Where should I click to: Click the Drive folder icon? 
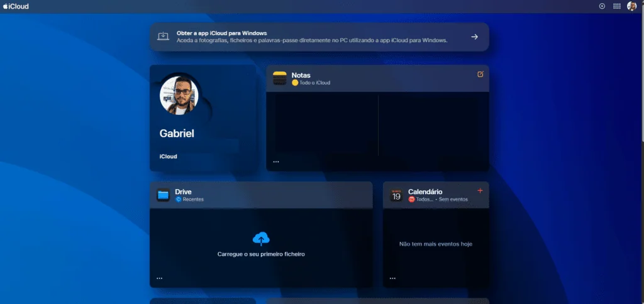pyautogui.click(x=164, y=195)
